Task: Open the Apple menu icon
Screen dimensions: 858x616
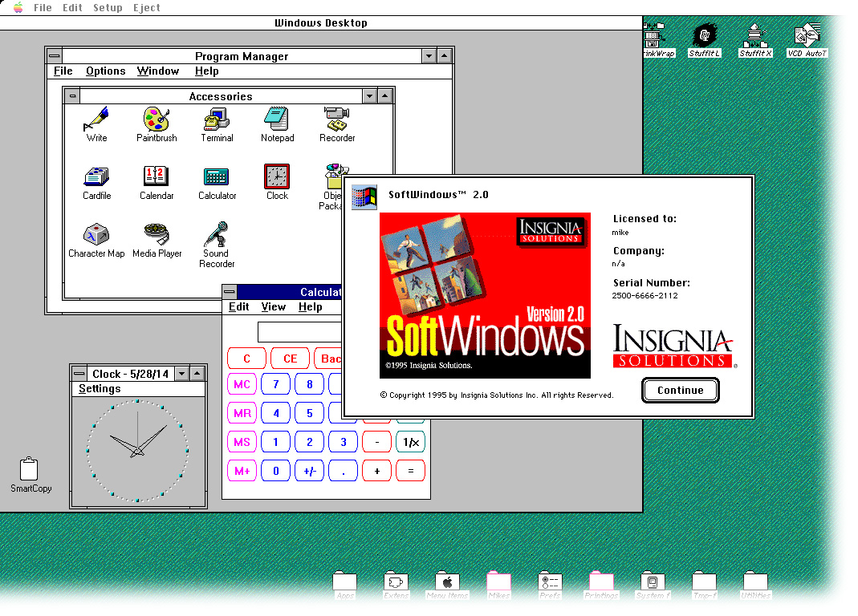Action: coord(18,8)
